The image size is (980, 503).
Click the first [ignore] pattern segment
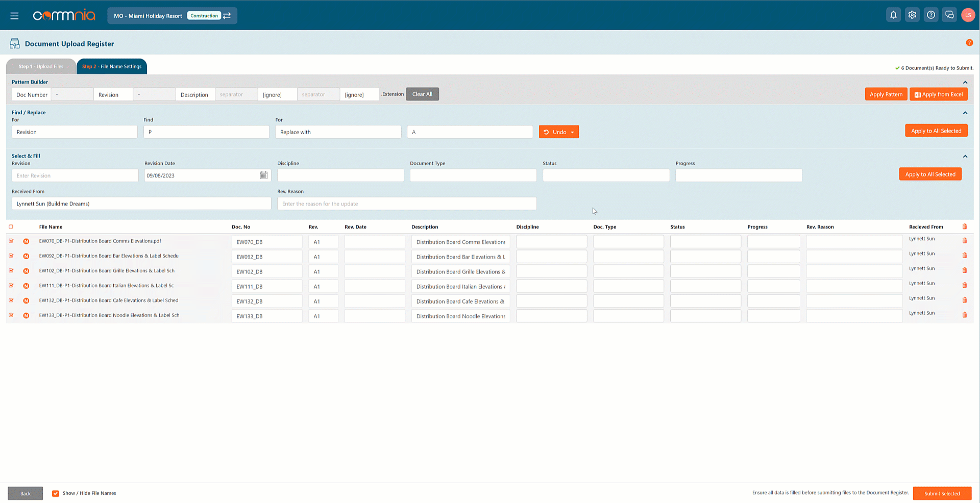(277, 94)
